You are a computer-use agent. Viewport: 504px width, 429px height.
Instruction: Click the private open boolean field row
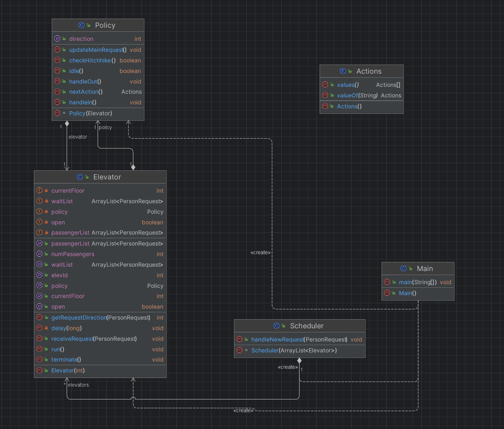click(x=100, y=223)
